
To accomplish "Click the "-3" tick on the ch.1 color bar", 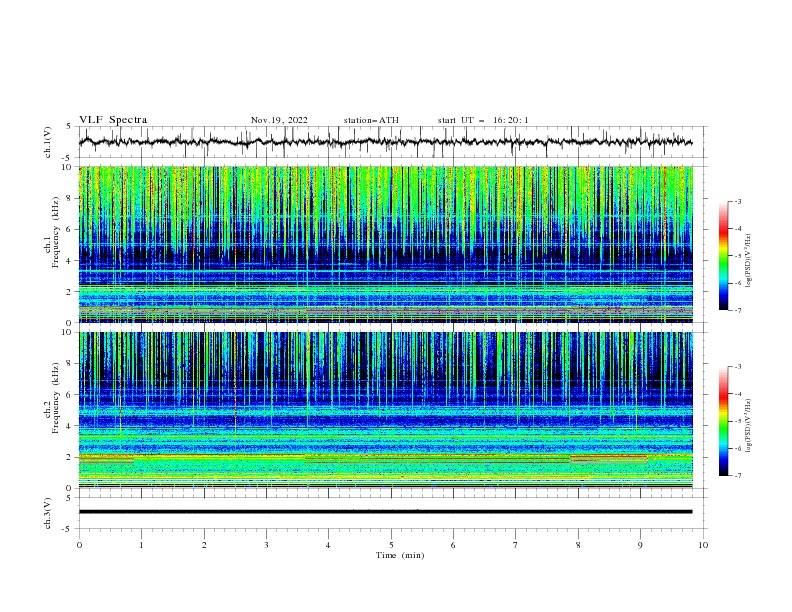I will pyautogui.click(x=738, y=201).
